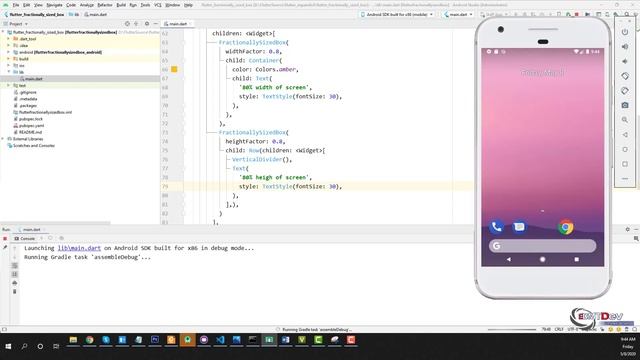Stop the running app in the Run panel
This screenshot has width=640, height=360.
5,238
